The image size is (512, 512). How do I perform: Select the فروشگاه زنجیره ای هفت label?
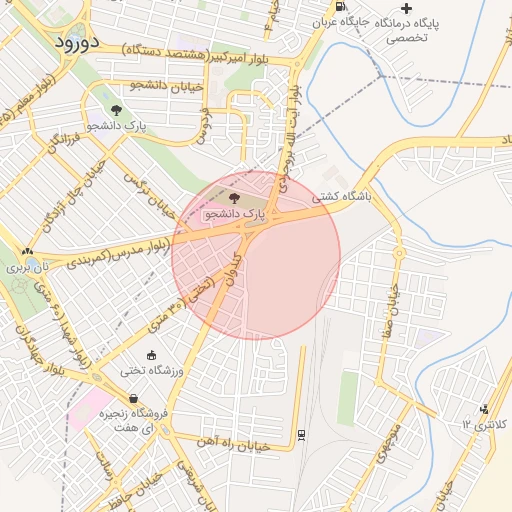[133, 420]
